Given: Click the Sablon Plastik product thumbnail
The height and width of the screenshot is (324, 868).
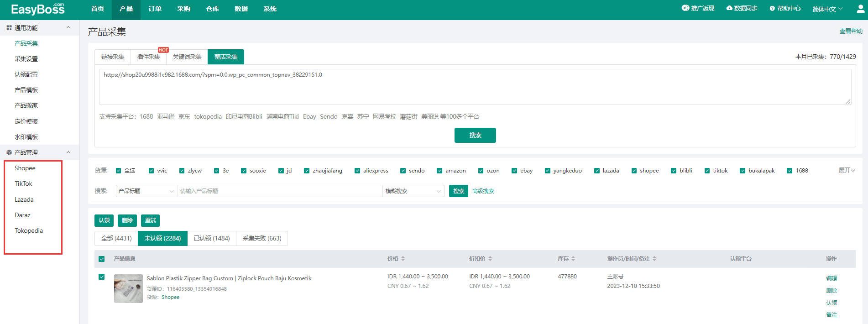Looking at the screenshot, I should [128, 288].
